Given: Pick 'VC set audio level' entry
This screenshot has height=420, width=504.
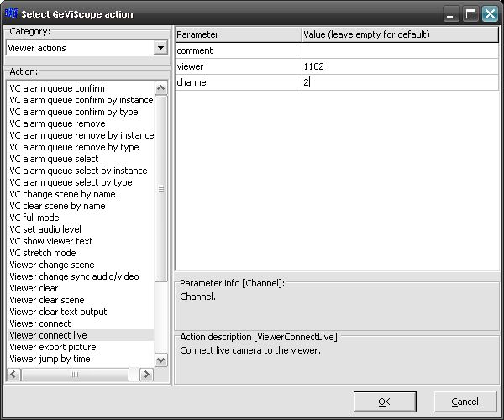Looking at the screenshot, I should pos(45,229).
